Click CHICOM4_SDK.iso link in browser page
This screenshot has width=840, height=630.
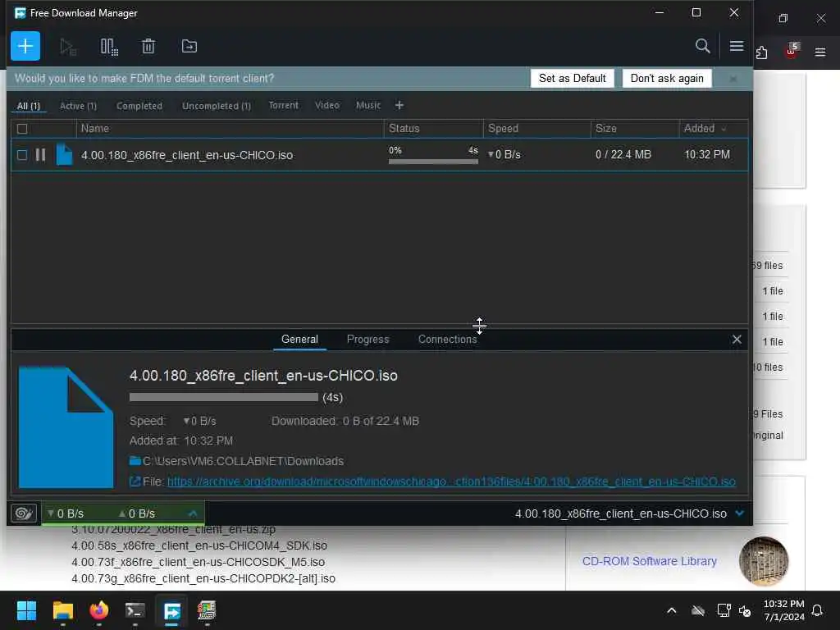tap(199, 546)
